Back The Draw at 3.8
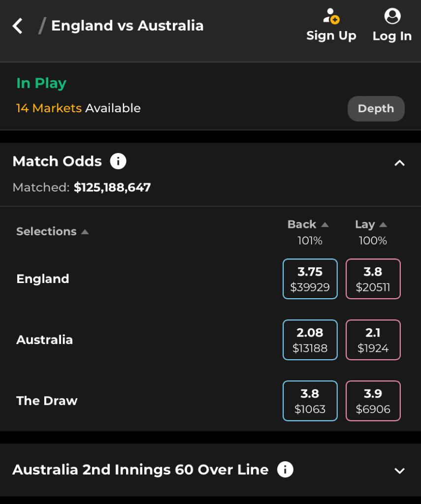This screenshot has width=421, height=504. (x=310, y=401)
